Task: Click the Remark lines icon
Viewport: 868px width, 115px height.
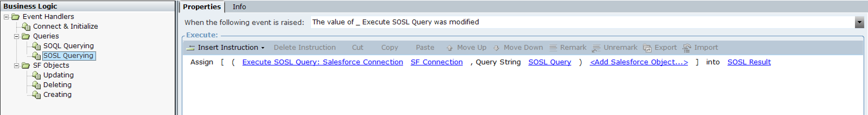Action: pyautogui.click(x=553, y=48)
